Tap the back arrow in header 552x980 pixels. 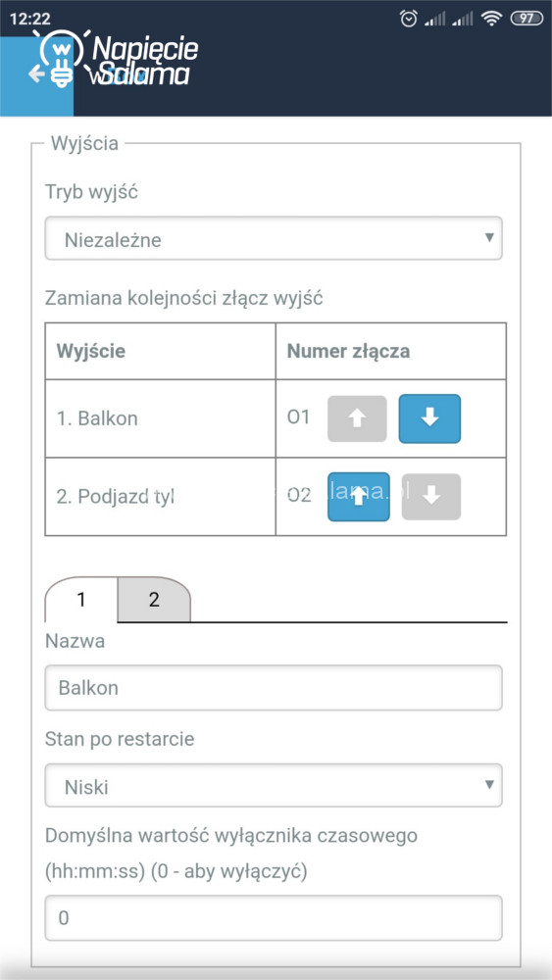[36, 75]
